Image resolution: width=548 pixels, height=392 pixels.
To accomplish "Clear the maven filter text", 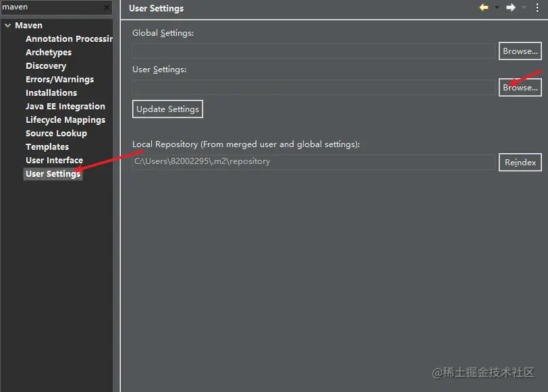I will click(107, 7).
